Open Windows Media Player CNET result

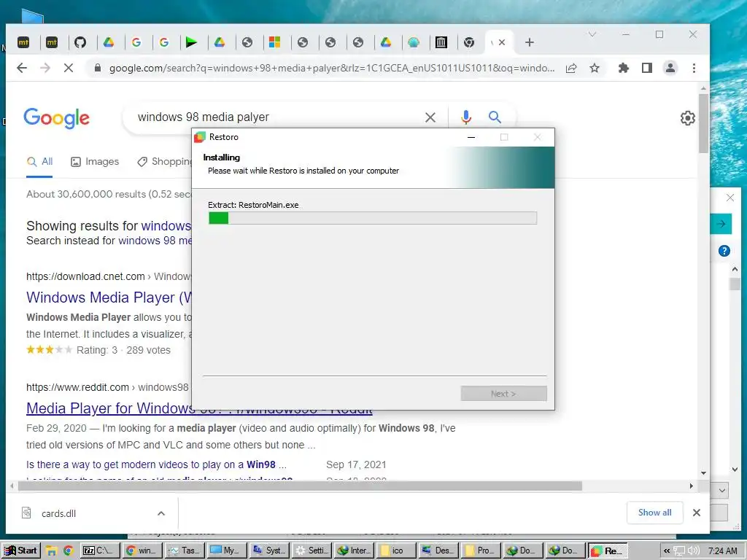(x=109, y=297)
